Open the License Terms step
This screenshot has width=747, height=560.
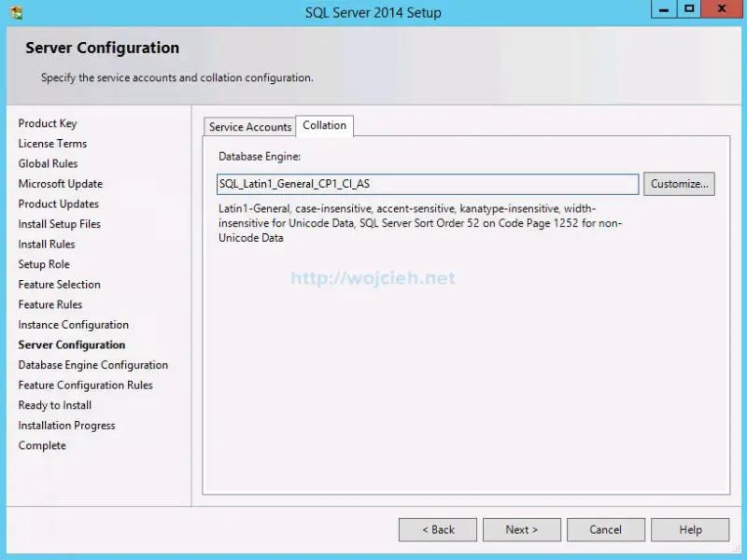52,143
